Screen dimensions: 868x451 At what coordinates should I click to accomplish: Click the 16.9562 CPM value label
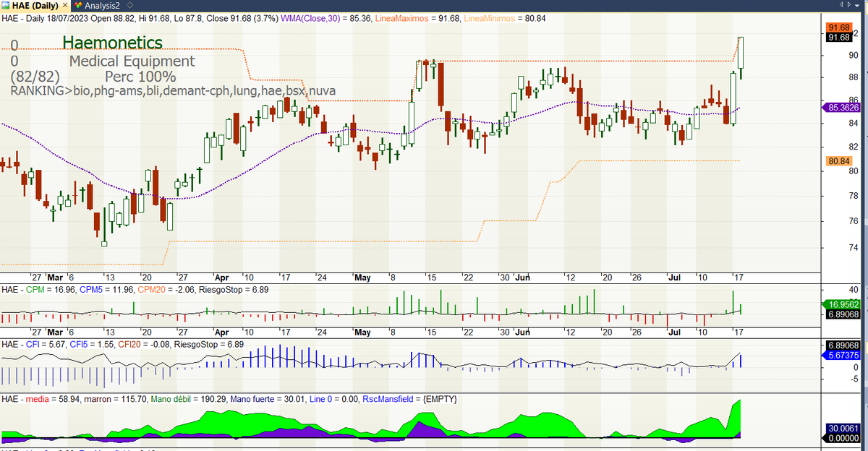[842, 305]
